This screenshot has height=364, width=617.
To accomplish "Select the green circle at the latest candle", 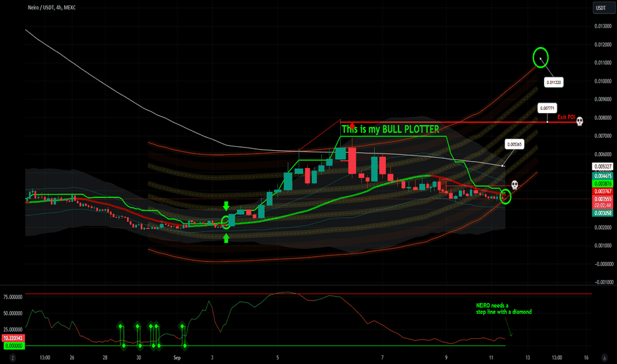I will 506,197.
